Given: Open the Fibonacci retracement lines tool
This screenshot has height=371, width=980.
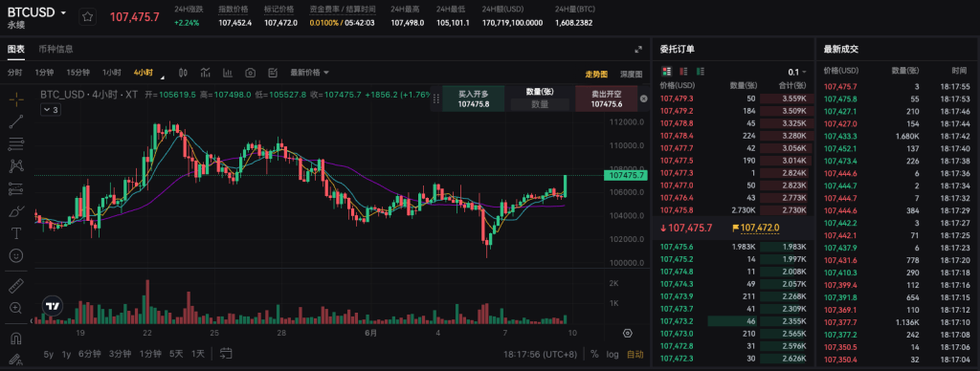Looking at the screenshot, I should 16,143.
